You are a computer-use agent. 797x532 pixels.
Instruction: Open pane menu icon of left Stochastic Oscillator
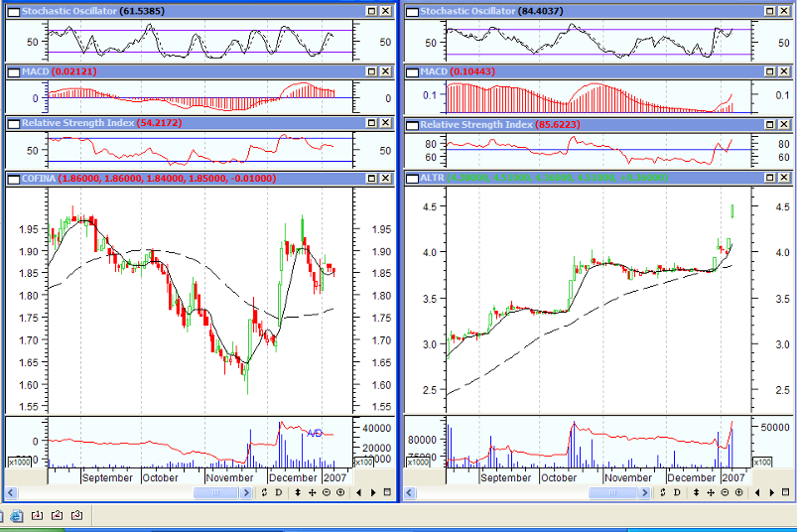[x=14, y=11]
